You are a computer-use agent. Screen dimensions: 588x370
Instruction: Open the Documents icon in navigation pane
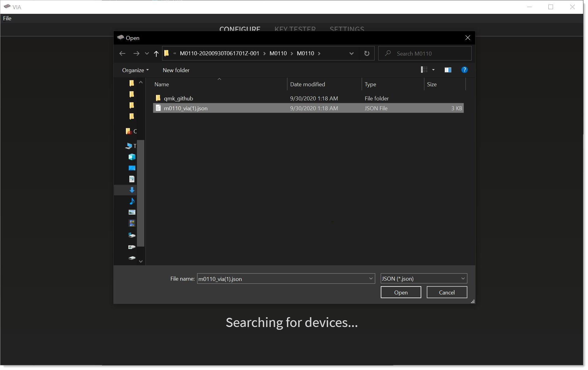click(x=132, y=179)
